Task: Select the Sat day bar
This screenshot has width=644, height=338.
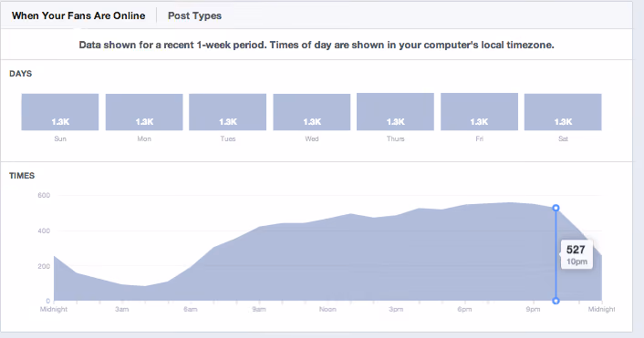Action: point(563,112)
